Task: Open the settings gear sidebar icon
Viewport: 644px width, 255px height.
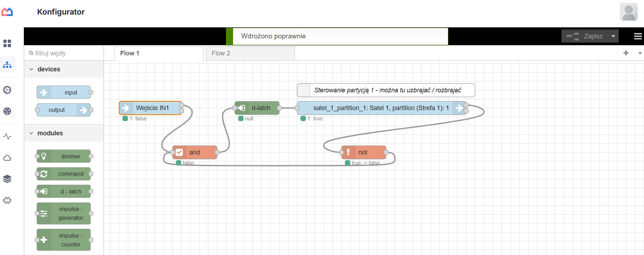Action: tap(7, 90)
